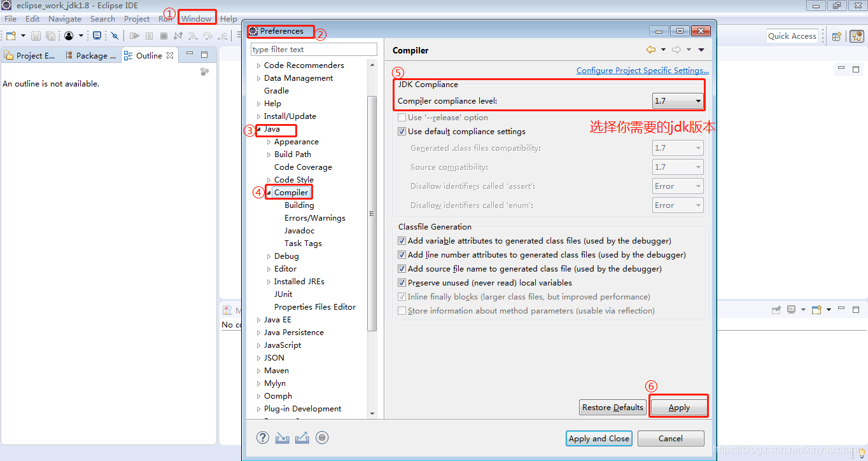Click the Outline view focus icon

click(204, 72)
